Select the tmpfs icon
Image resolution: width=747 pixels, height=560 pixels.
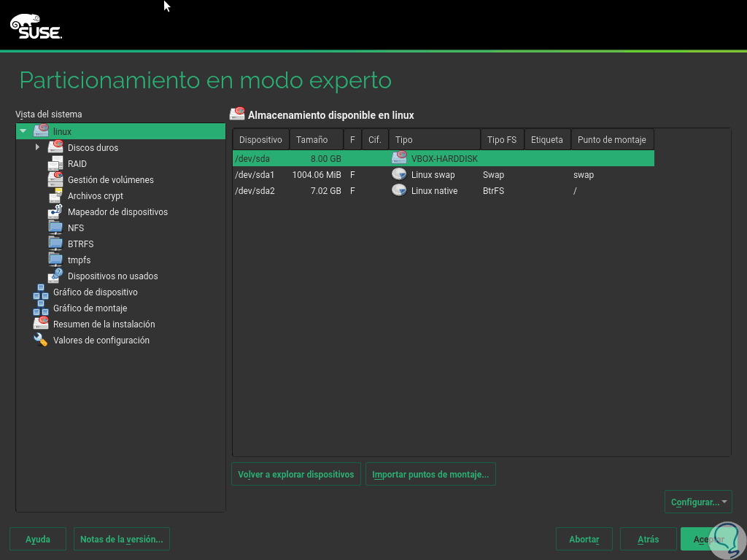coord(55,260)
